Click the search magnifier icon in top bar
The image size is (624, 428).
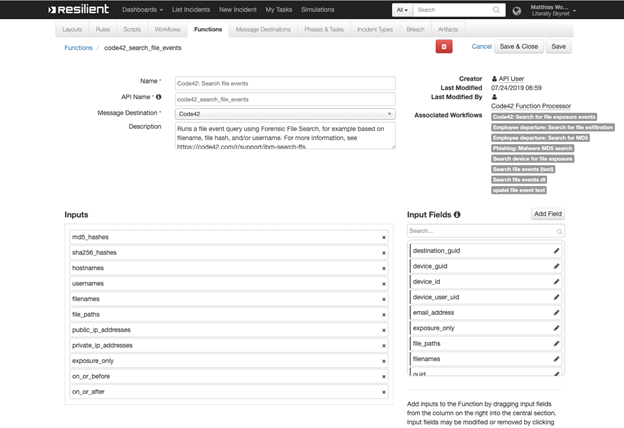coord(496,10)
